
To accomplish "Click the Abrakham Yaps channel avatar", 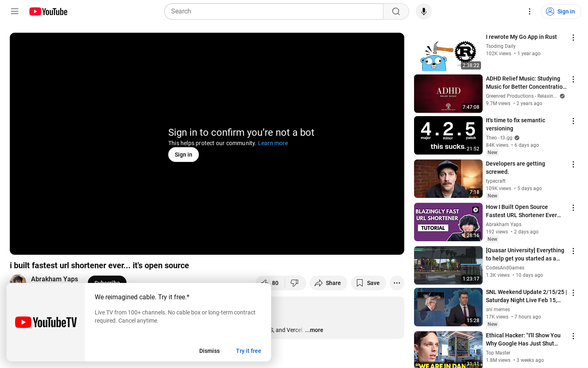I will 18,280.
